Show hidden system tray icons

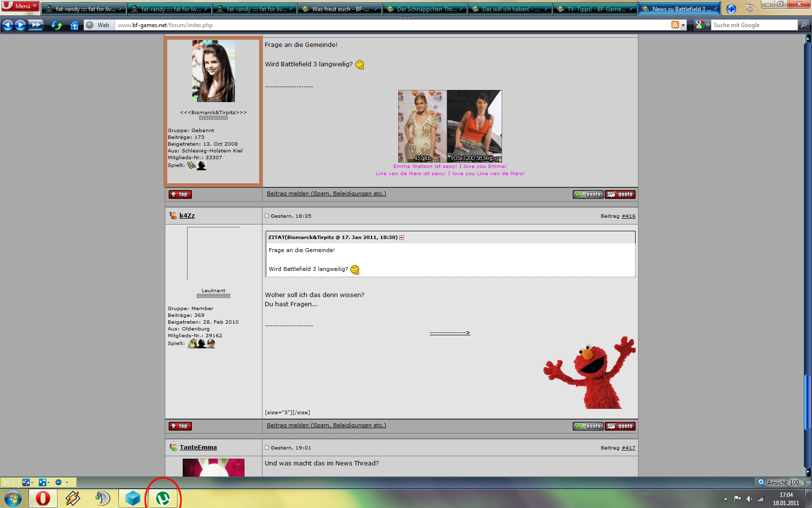(x=725, y=499)
